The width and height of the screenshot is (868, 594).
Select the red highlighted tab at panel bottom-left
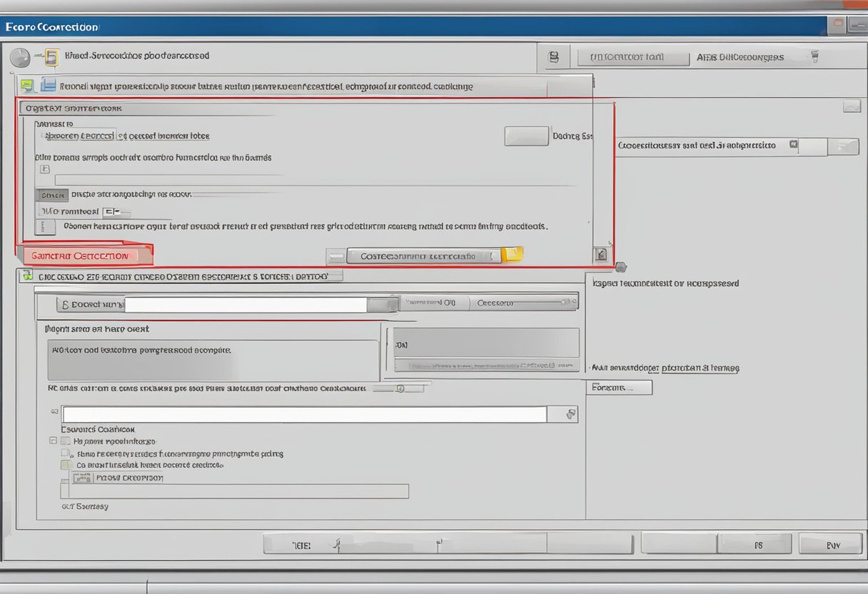[84, 256]
